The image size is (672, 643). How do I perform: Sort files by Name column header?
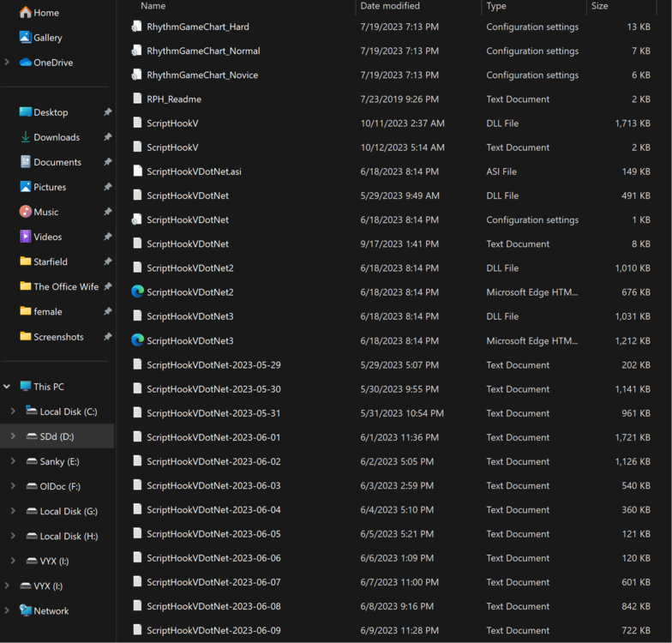point(153,6)
